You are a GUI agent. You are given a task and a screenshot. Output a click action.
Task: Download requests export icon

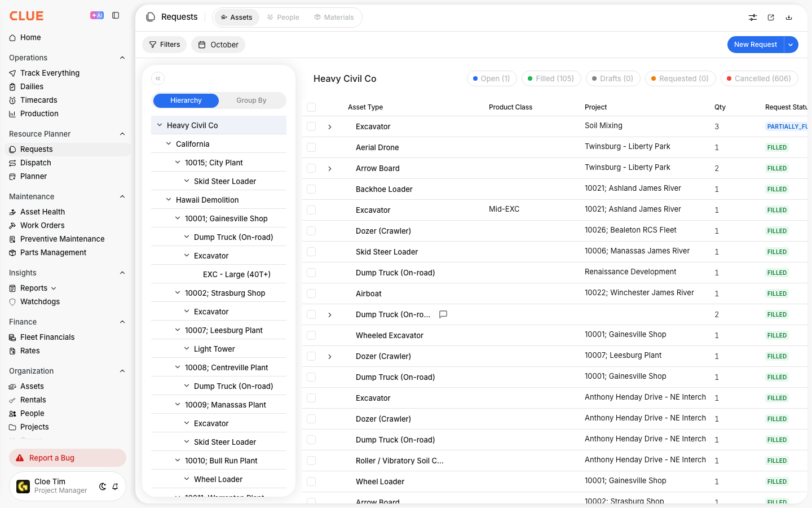point(789,17)
